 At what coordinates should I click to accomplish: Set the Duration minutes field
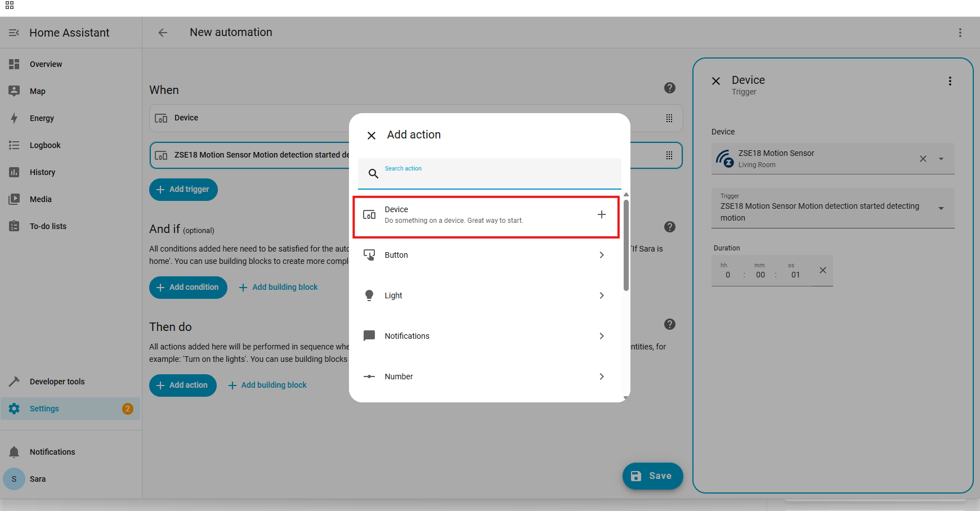(x=760, y=275)
